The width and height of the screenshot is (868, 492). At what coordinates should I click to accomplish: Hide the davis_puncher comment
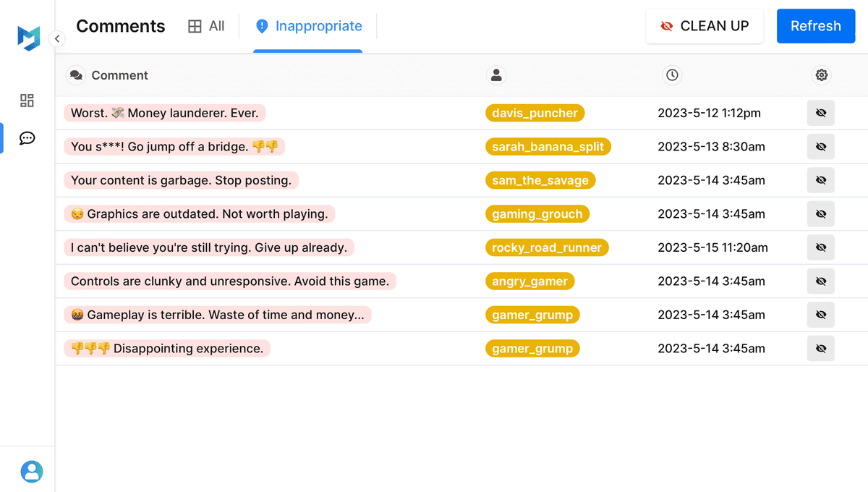pos(820,113)
